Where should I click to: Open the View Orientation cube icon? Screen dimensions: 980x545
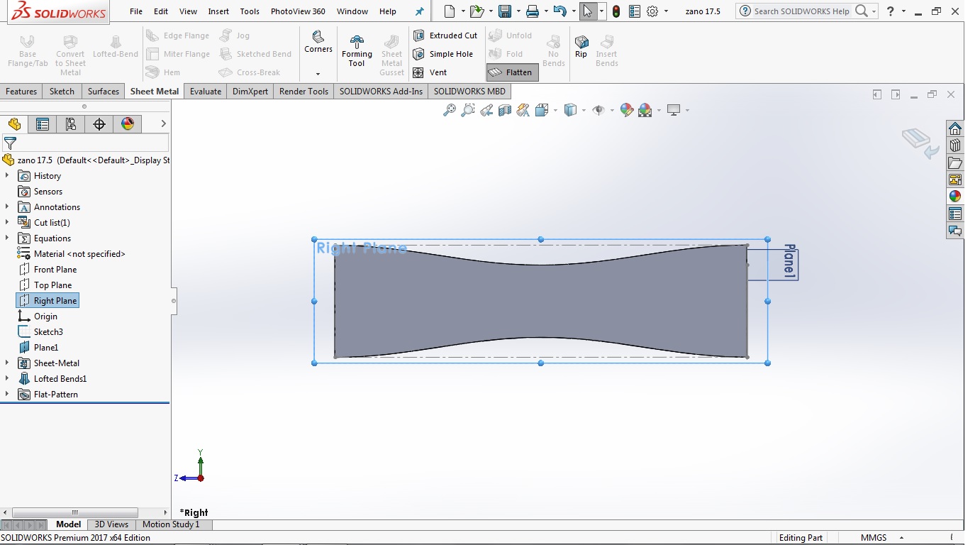[542, 110]
